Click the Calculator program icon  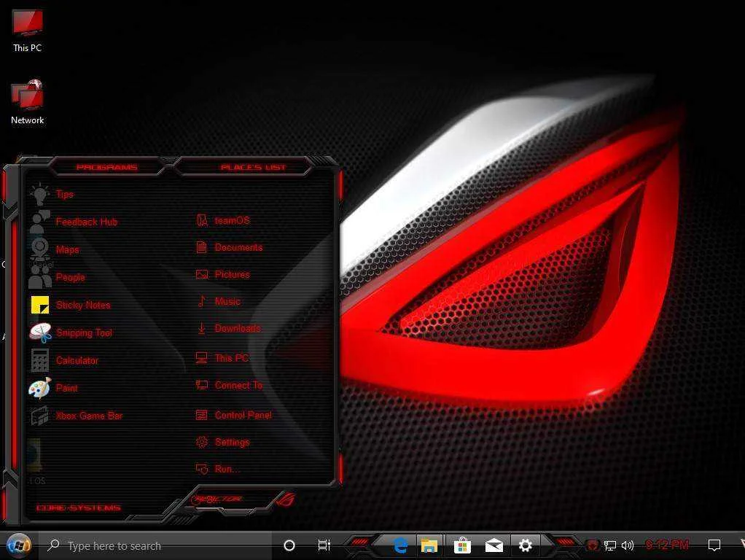[x=40, y=360]
